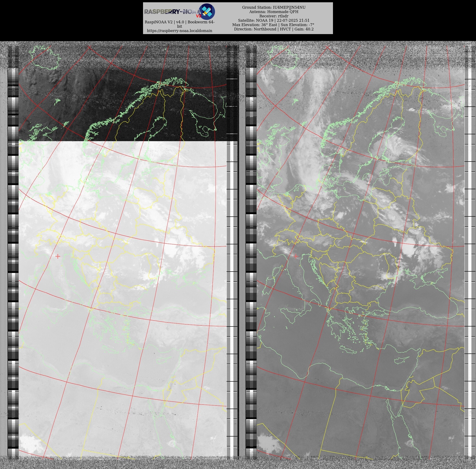Select the 'Receiver: rtlsdr' text line
This screenshot has height=469, width=476.
pyautogui.click(x=274, y=16)
